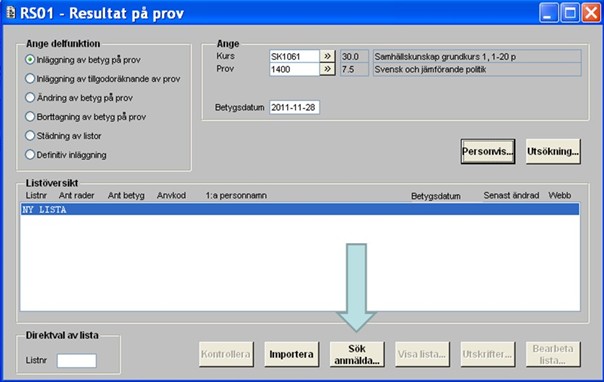Click the Listnr direct selection field
Viewport: 604px width, 382px height.
click(77, 360)
